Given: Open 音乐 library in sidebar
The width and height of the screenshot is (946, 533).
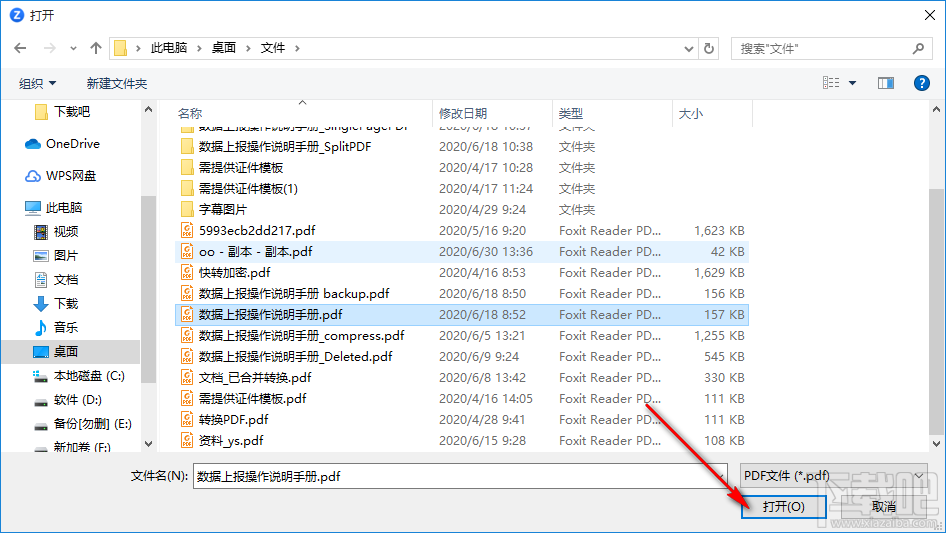Looking at the screenshot, I should [x=56, y=328].
